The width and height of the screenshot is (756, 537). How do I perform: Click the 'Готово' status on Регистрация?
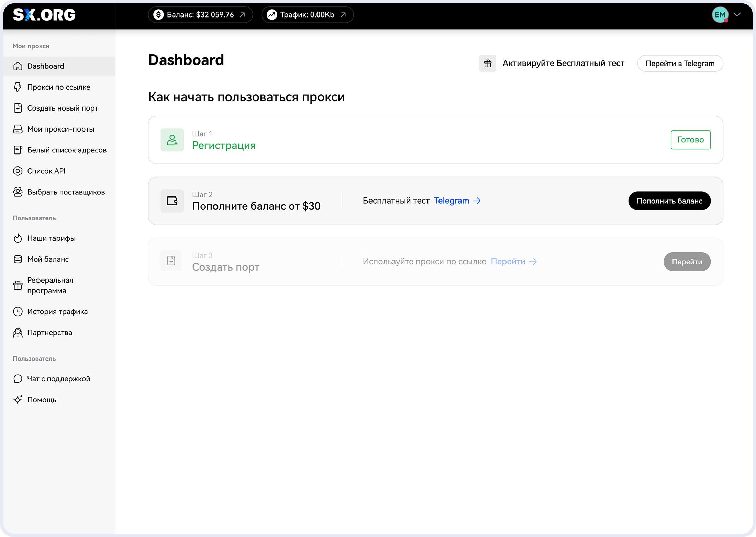coord(690,140)
